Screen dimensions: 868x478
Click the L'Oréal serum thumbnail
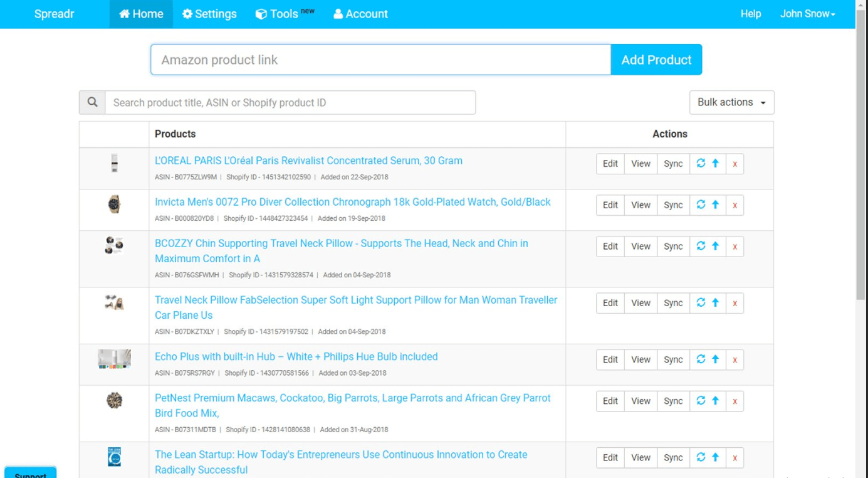(114, 162)
